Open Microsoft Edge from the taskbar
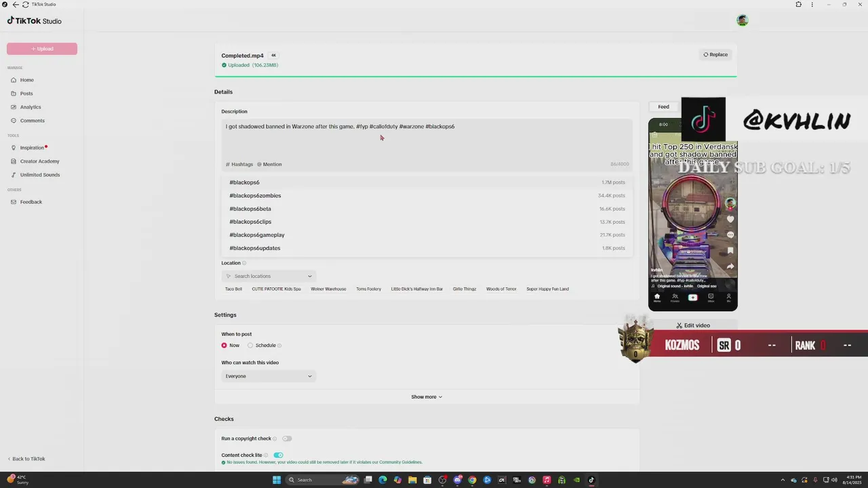The height and width of the screenshot is (488, 868). (x=382, y=480)
